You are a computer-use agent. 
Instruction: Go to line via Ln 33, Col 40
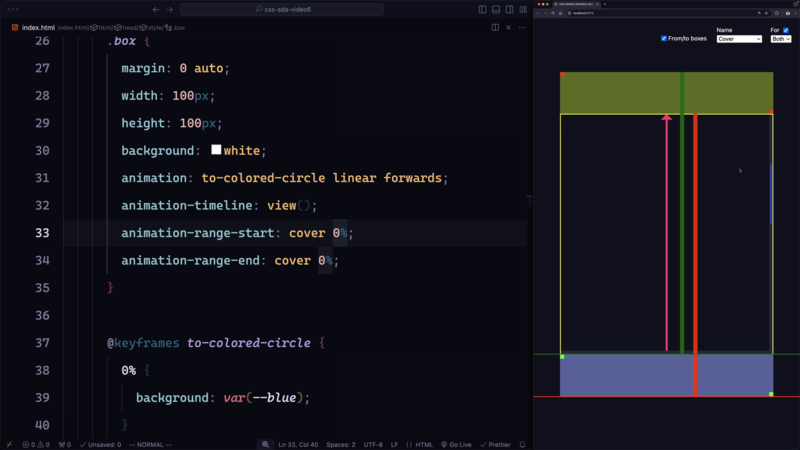point(298,444)
